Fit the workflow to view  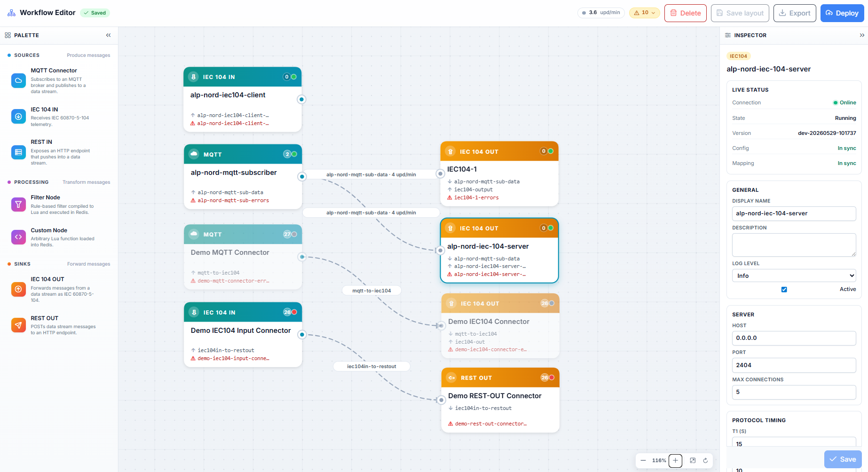point(693,461)
